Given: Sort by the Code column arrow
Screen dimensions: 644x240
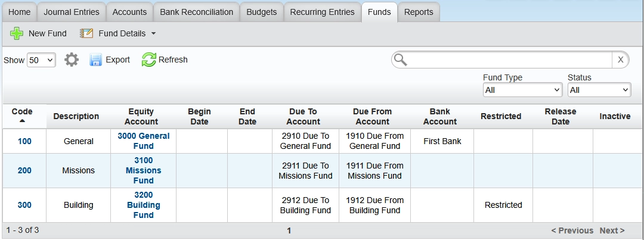Looking at the screenshot, I should [22, 121].
